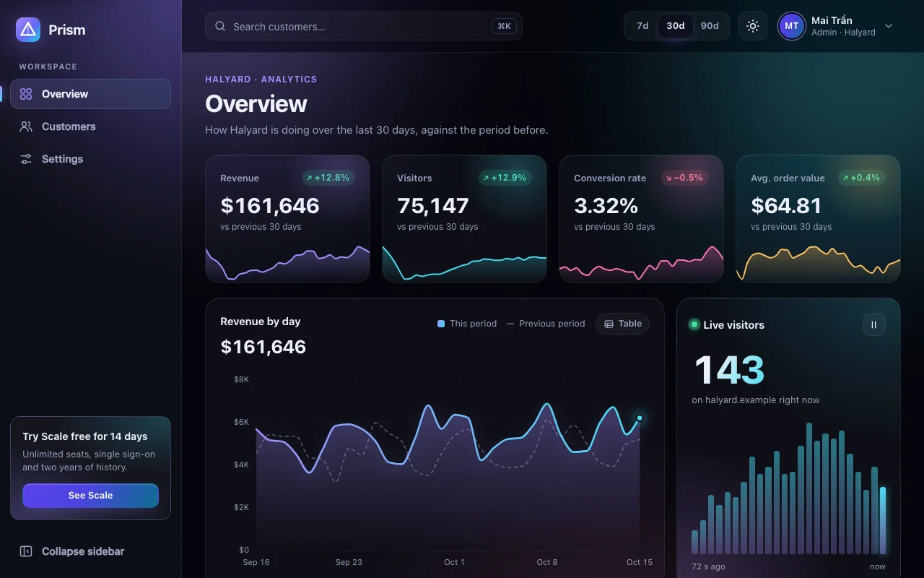Click the $161,646 Revenue value
The height and width of the screenshot is (578, 924).
(270, 206)
